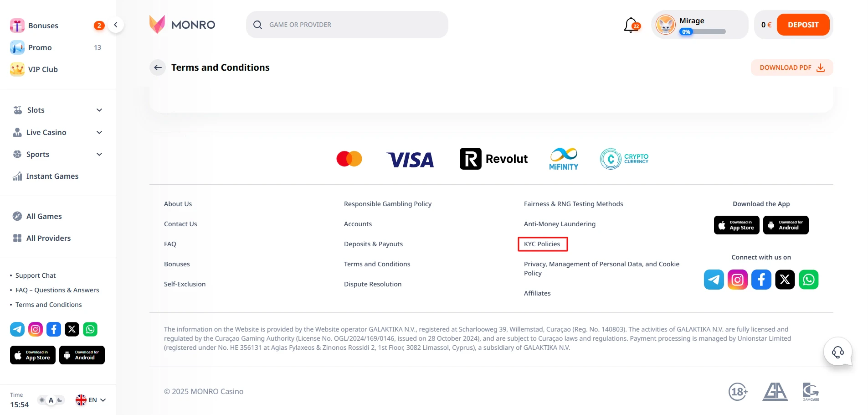The width and height of the screenshot is (868, 415).
Task: Click the WhatsApp icon under Connect with us
Action: [x=809, y=279]
